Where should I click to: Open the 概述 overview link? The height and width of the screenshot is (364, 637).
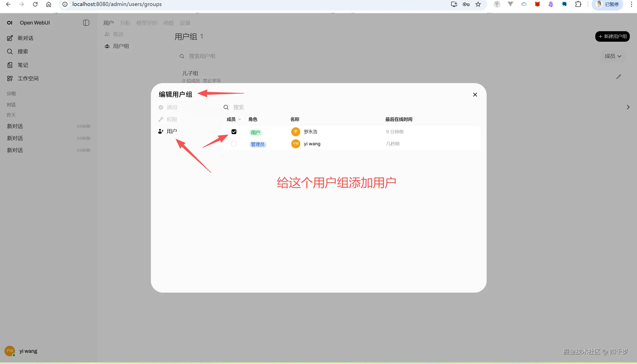point(118,34)
